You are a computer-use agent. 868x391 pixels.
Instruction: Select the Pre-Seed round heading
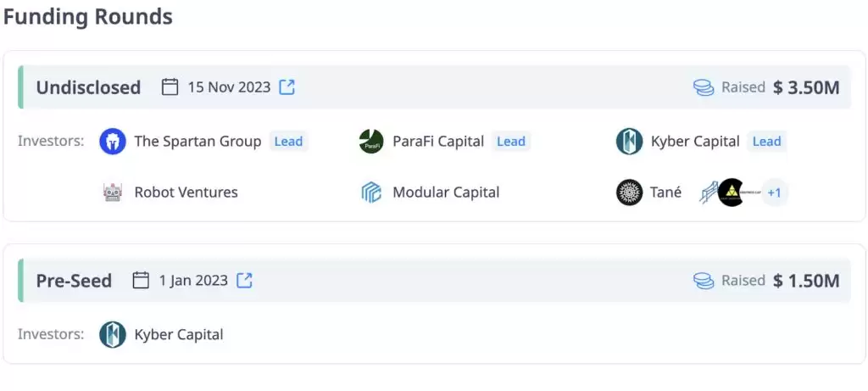tap(74, 281)
